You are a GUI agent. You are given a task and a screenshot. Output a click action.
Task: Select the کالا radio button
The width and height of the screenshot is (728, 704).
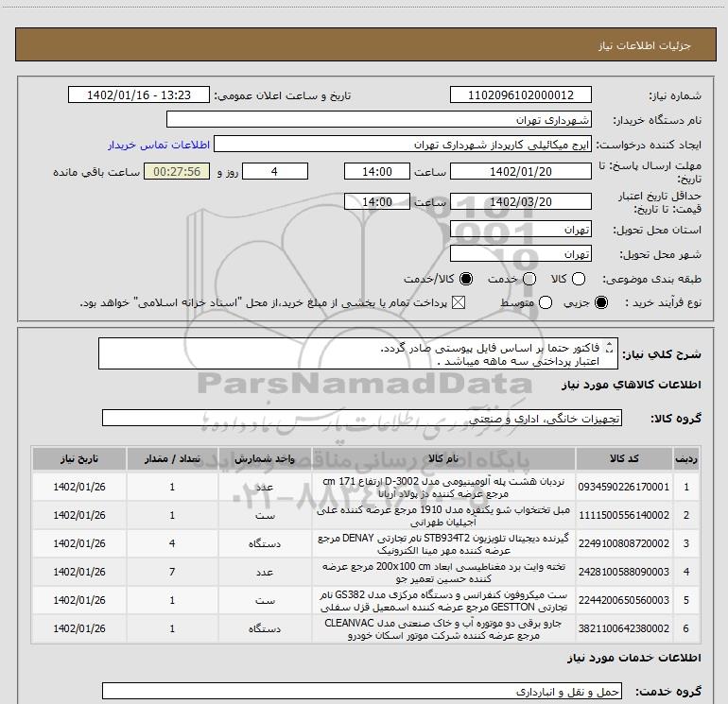pos(579,279)
